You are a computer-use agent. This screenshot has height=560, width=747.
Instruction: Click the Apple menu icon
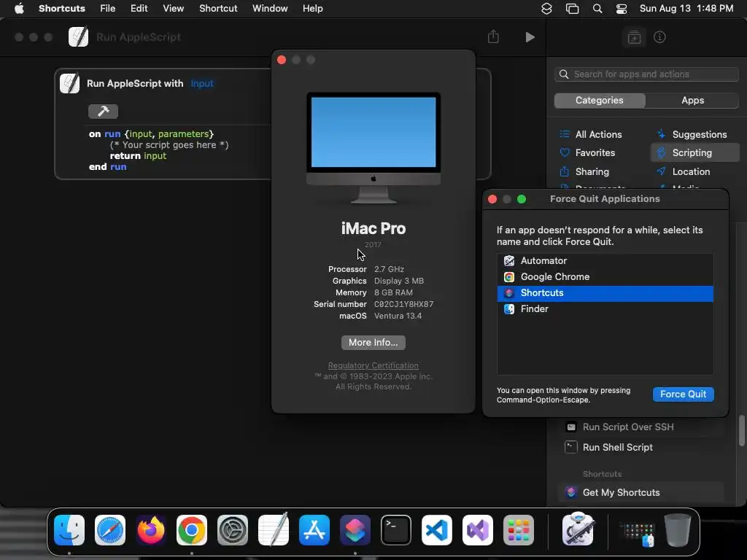pyautogui.click(x=19, y=9)
